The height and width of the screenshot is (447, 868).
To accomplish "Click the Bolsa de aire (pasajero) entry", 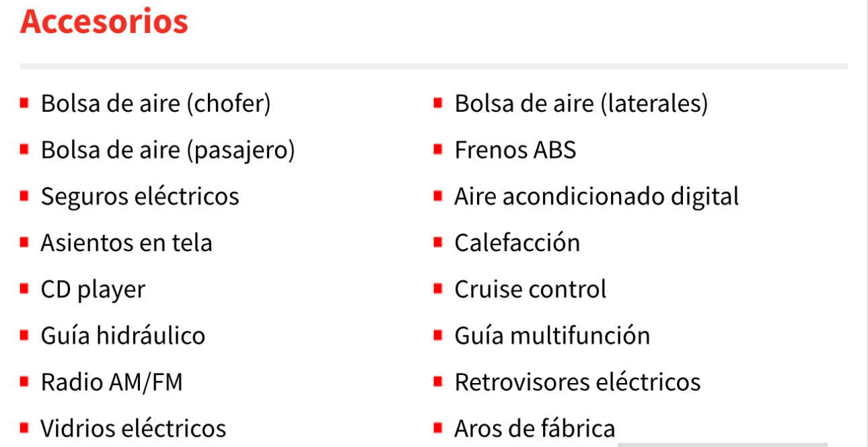I will point(168,150).
